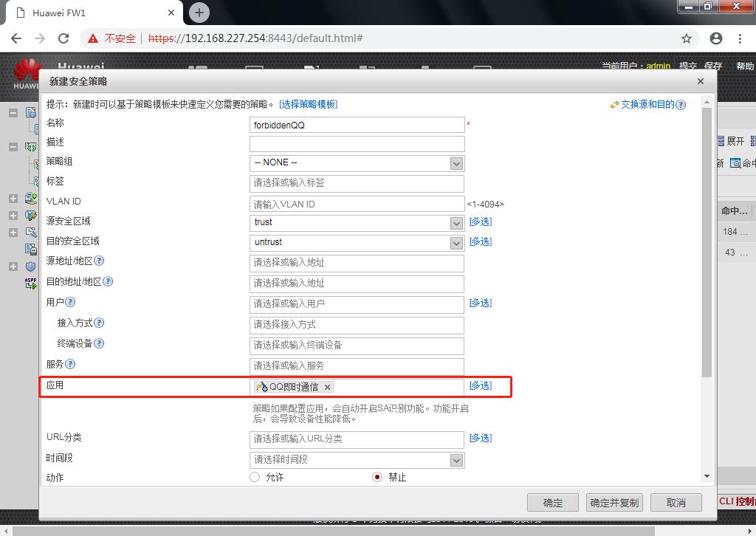This screenshot has width=756, height=536.
Task: Expand a collapsed plus node in the sidebar tree
Action: pyautogui.click(x=12, y=198)
